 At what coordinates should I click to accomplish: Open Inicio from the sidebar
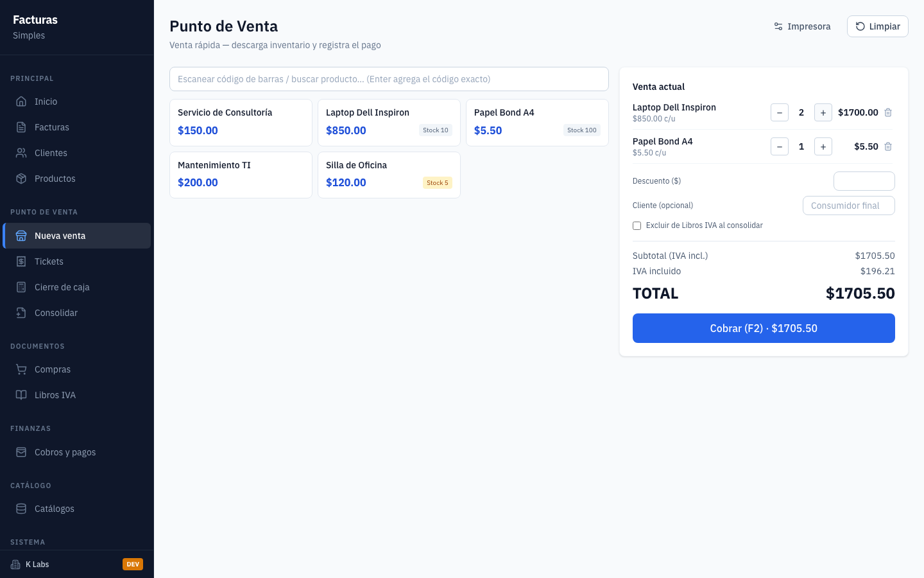[77, 101]
